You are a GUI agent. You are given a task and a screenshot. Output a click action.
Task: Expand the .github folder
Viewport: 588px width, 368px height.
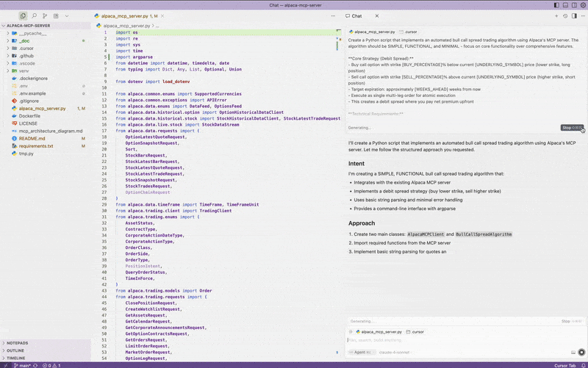coord(45,56)
